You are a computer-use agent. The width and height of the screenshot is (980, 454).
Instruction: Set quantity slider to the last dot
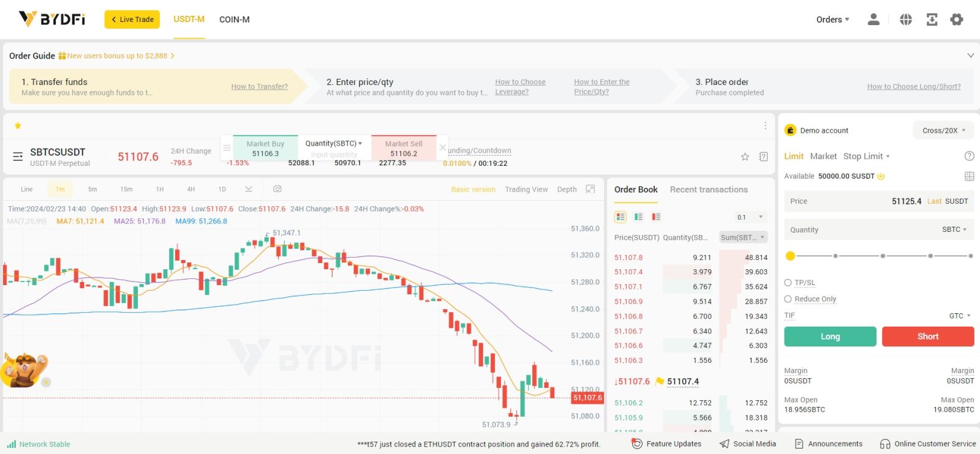coord(971,256)
